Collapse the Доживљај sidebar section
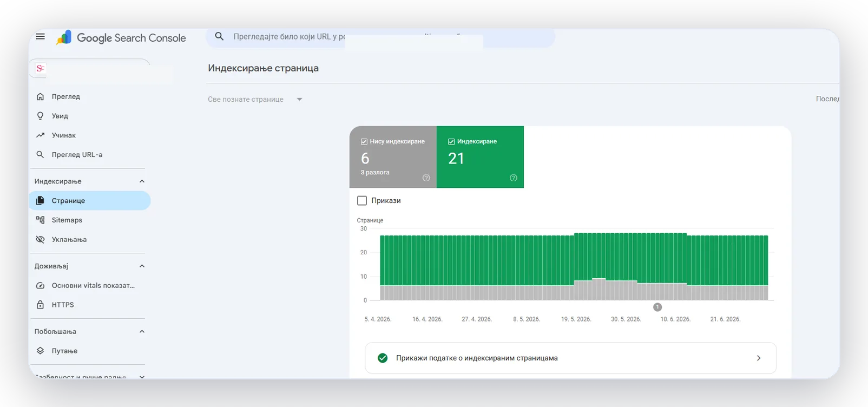This screenshot has height=407, width=868. coord(142,266)
